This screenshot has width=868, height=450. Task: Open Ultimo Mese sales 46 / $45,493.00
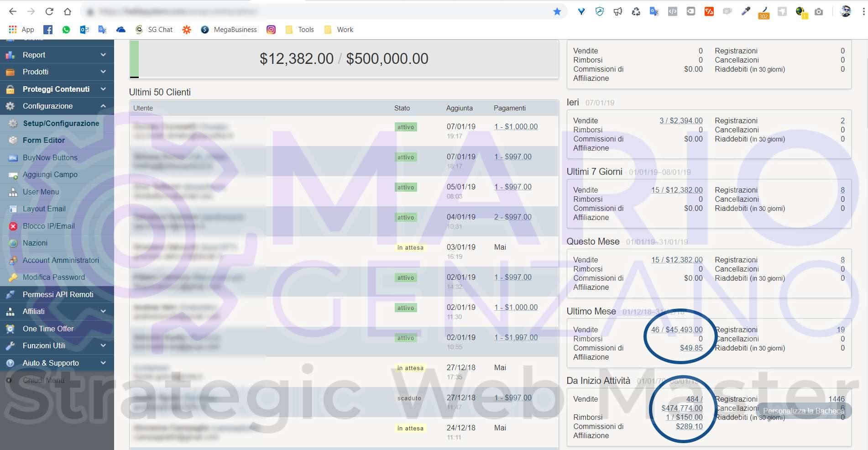click(x=677, y=330)
